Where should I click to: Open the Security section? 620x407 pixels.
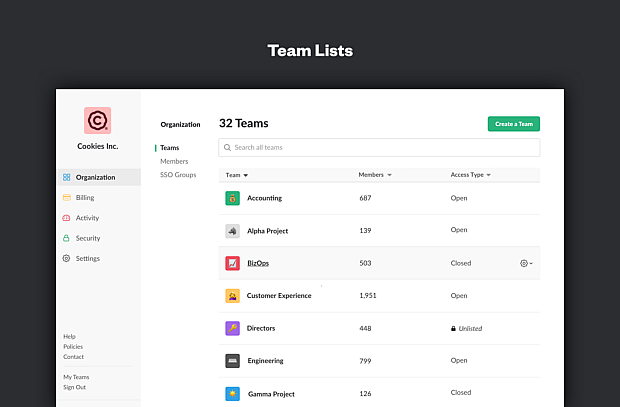point(88,238)
